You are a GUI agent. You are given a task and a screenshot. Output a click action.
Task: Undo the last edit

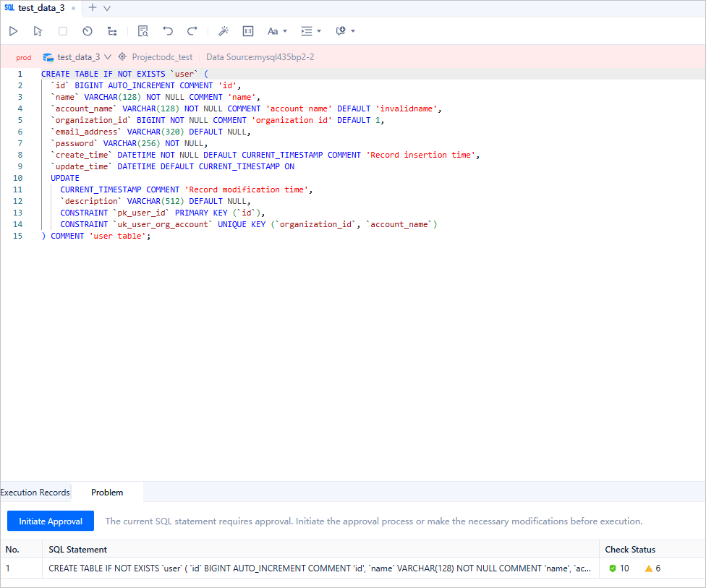click(x=168, y=31)
